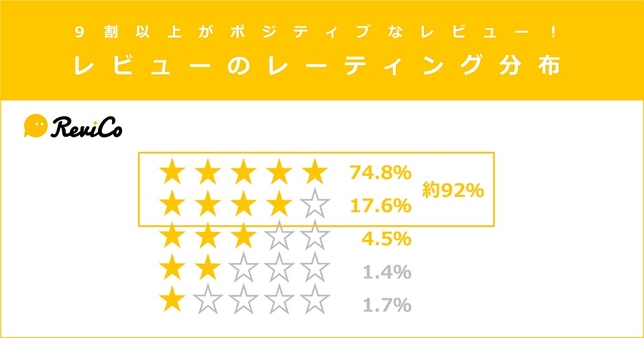Click the ReviCo speech bubble logo icon
The image size is (644, 338).
click(35, 125)
